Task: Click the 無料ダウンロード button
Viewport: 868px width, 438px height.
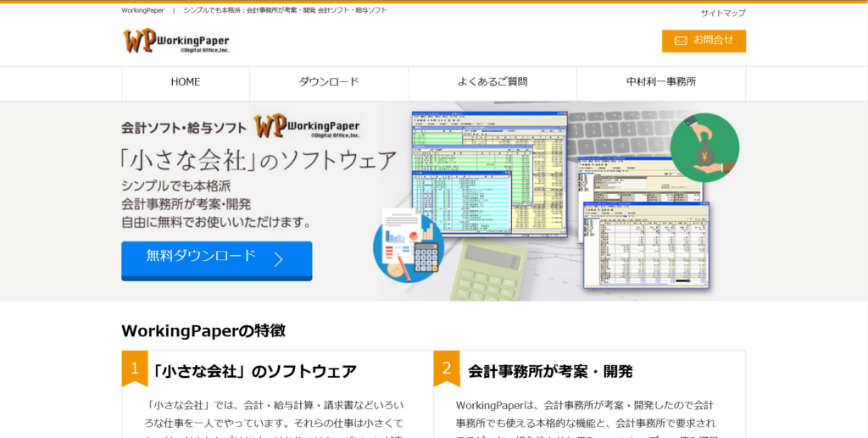Action: [216, 260]
